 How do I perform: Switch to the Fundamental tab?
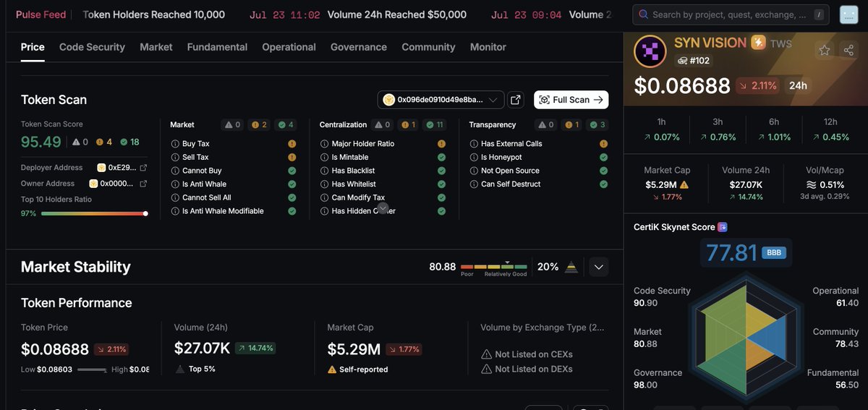(x=217, y=47)
